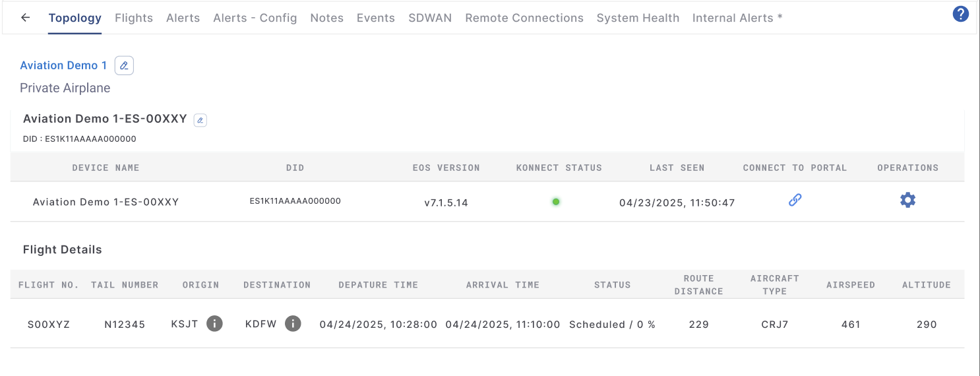
Task: Click the green Konnect status indicator
Action: pos(556,202)
